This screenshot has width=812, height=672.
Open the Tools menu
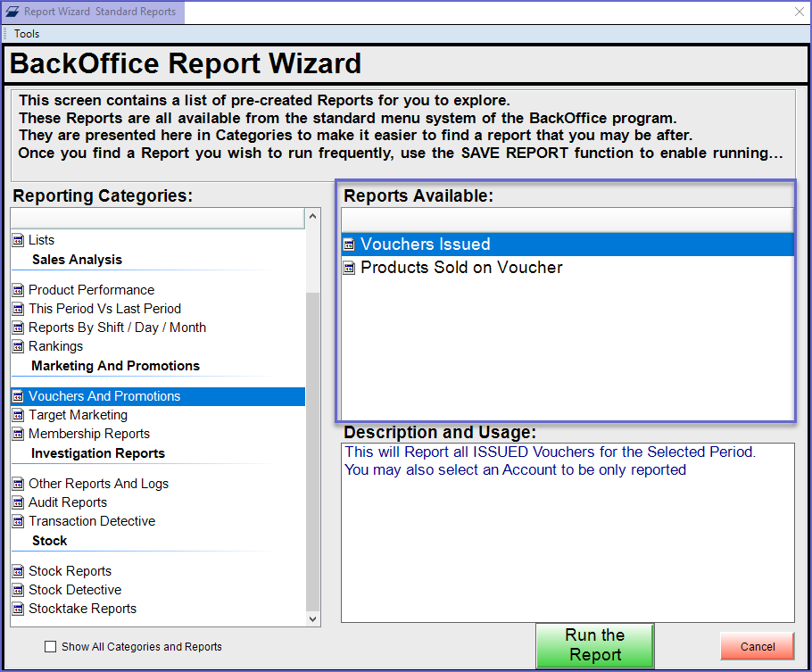27,34
